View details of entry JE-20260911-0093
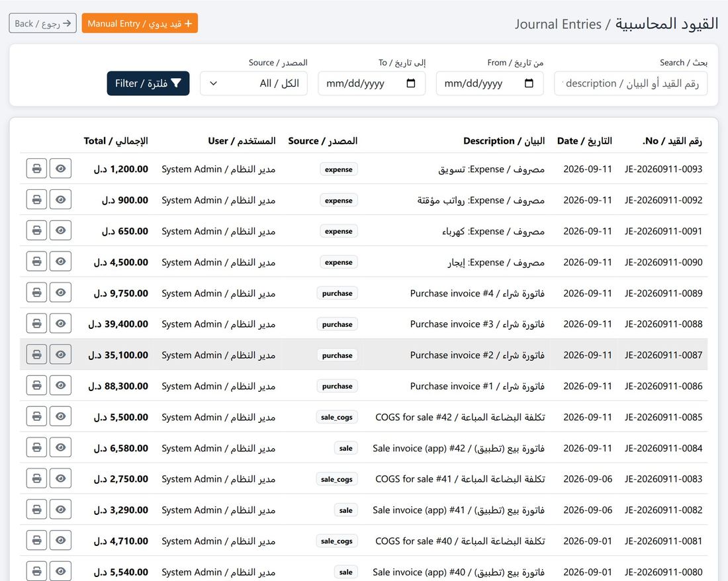 60,169
